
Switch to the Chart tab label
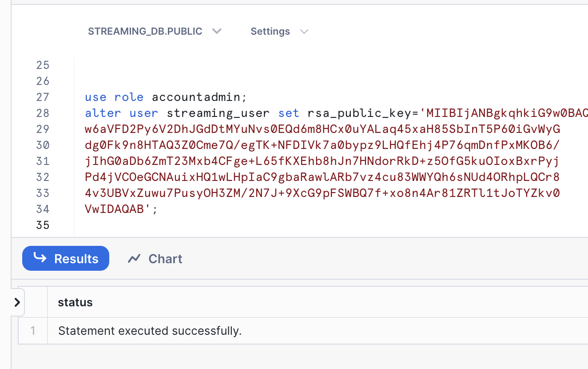[x=165, y=259]
